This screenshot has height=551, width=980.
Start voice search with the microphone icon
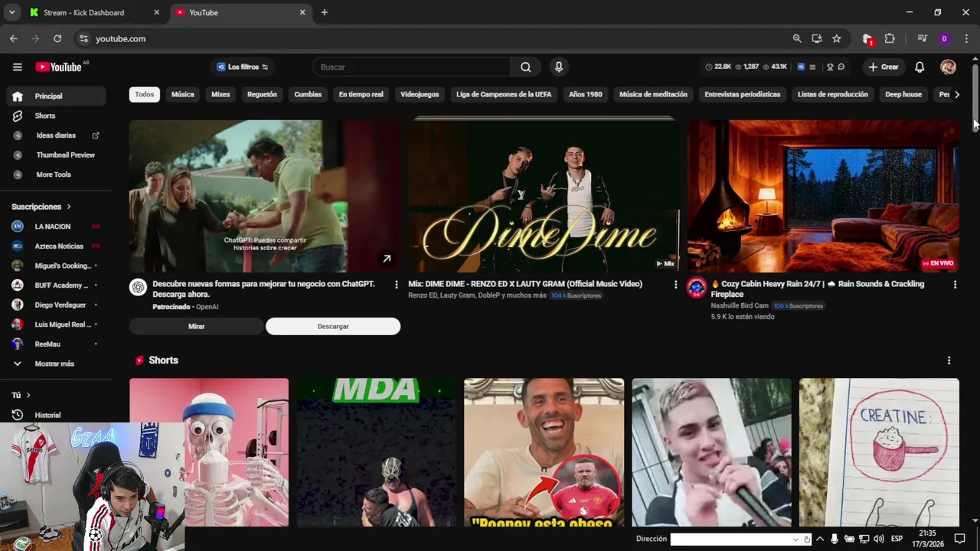(559, 67)
